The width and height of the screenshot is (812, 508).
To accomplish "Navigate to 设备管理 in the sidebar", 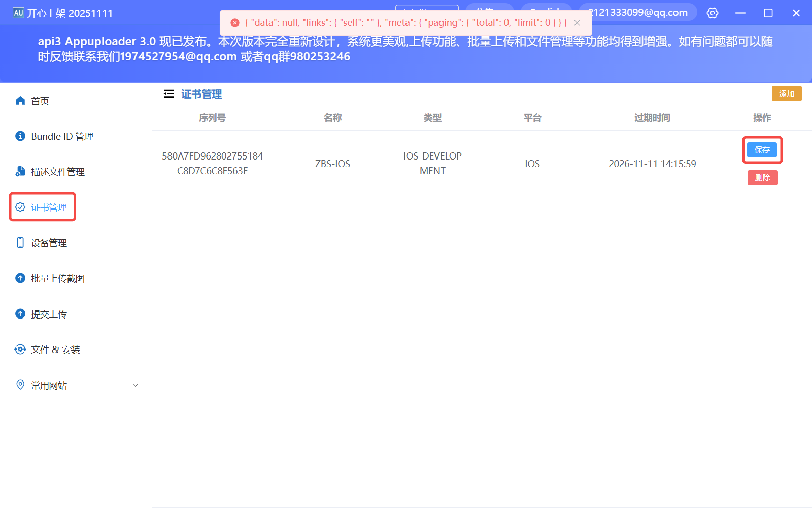I will 48,242.
